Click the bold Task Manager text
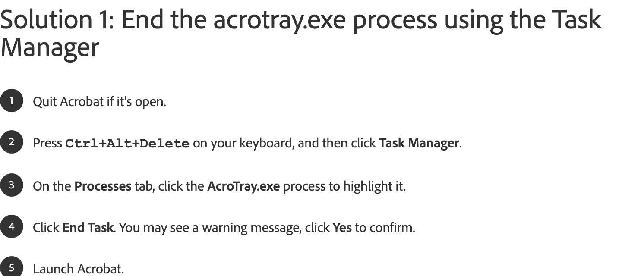 419,143
